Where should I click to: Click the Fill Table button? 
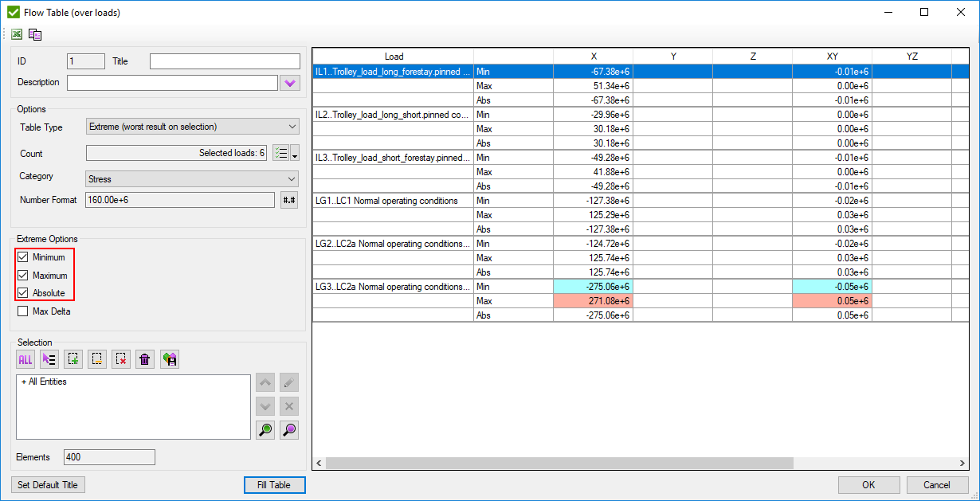275,485
